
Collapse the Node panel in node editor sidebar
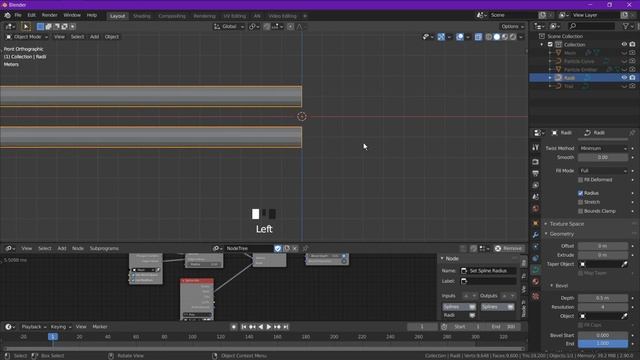pyautogui.click(x=451, y=258)
